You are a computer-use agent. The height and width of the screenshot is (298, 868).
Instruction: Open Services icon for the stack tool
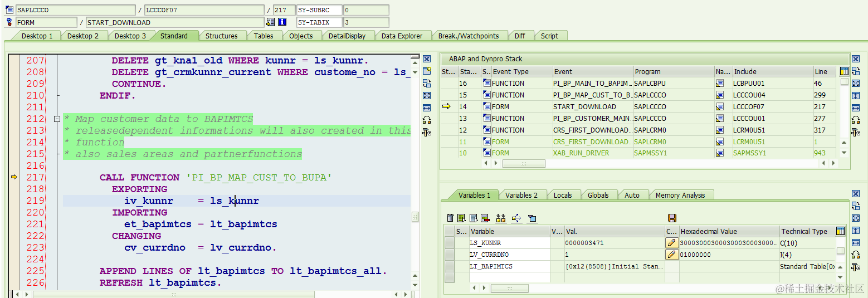click(856, 120)
